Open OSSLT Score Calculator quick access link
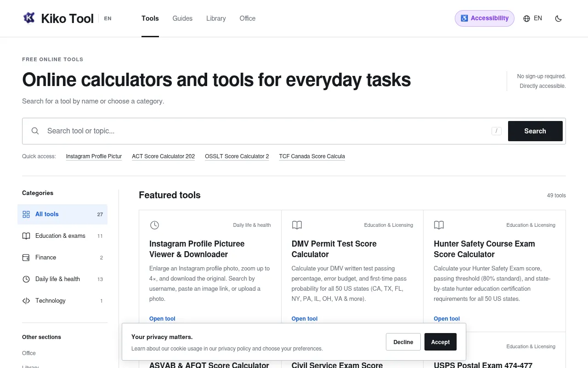This screenshot has width=588, height=368. point(237,156)
